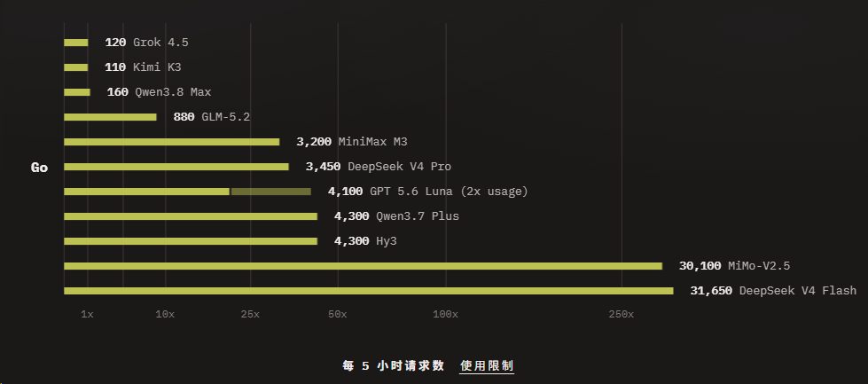Viewport: 868px width, 384px height.
Task: Click the '110 Kimi K3' label
Action: tap(143, 67)
